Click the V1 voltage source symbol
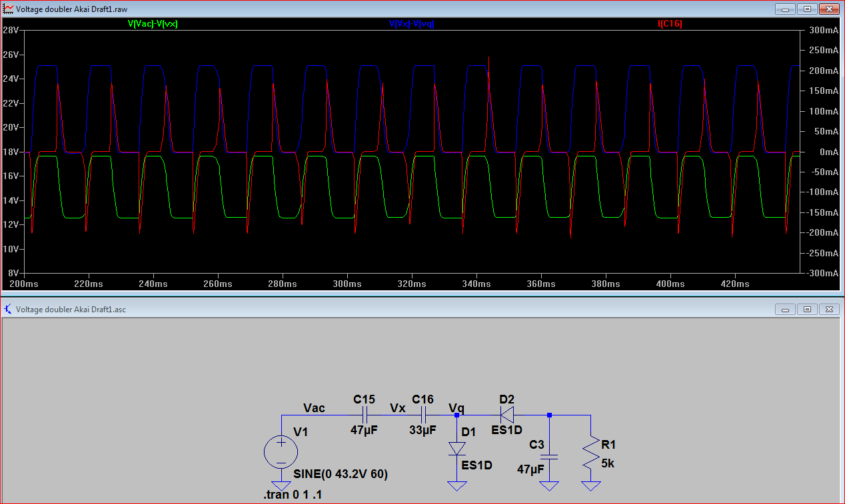Screen dimensions: 845x504 (x=281, y=453)
